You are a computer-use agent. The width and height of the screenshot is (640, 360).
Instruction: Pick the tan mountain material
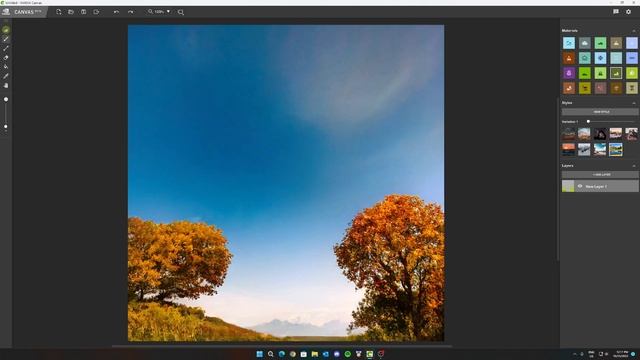click(x=616, y=43)
